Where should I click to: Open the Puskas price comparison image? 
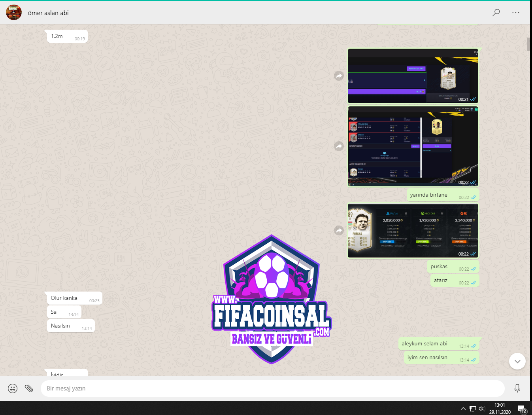413,231
